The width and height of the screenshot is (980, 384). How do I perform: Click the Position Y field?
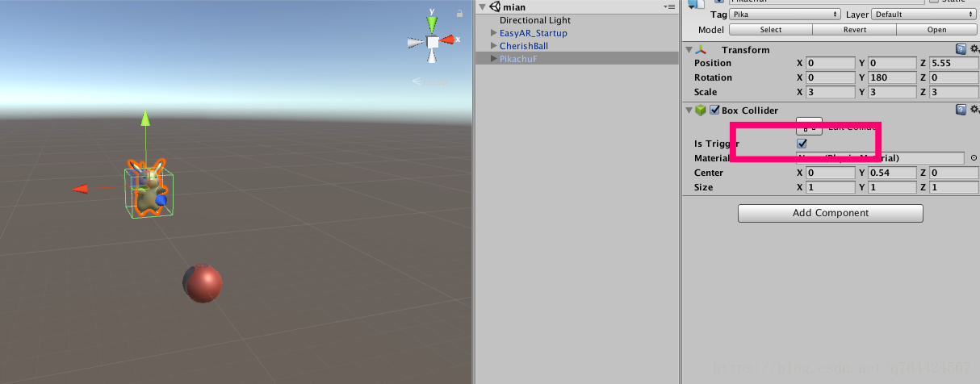[x=892, y=63]
